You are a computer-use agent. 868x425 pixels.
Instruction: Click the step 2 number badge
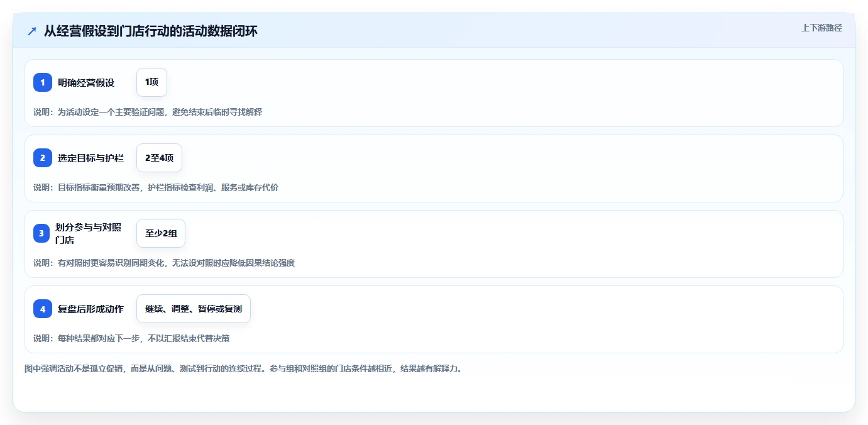[x=43, y=158]
